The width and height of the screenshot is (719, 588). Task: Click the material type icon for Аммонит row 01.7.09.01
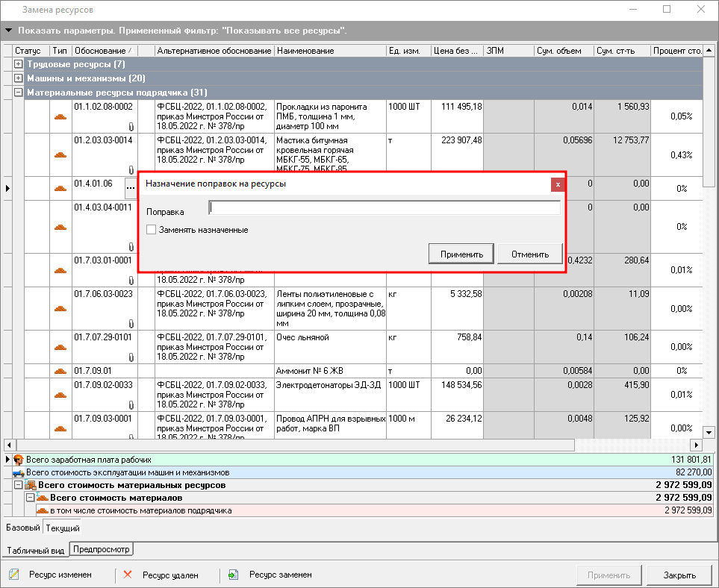tap(60, 371)
